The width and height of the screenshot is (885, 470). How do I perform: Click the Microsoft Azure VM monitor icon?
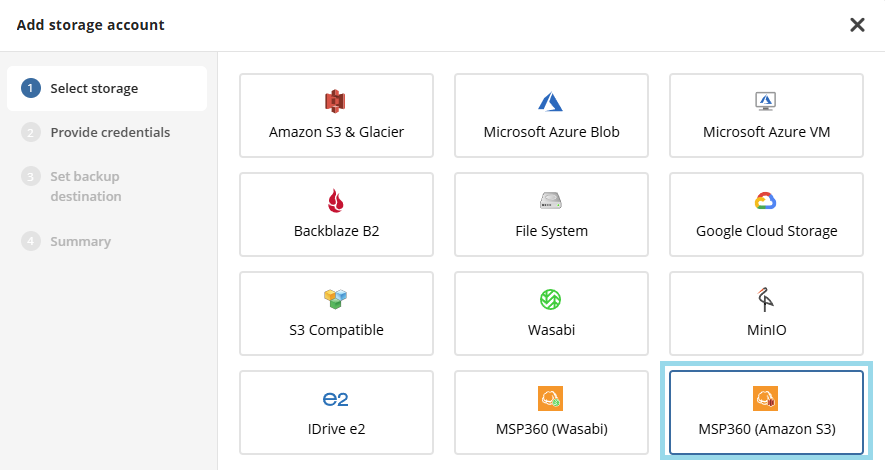tap(766, 102)
